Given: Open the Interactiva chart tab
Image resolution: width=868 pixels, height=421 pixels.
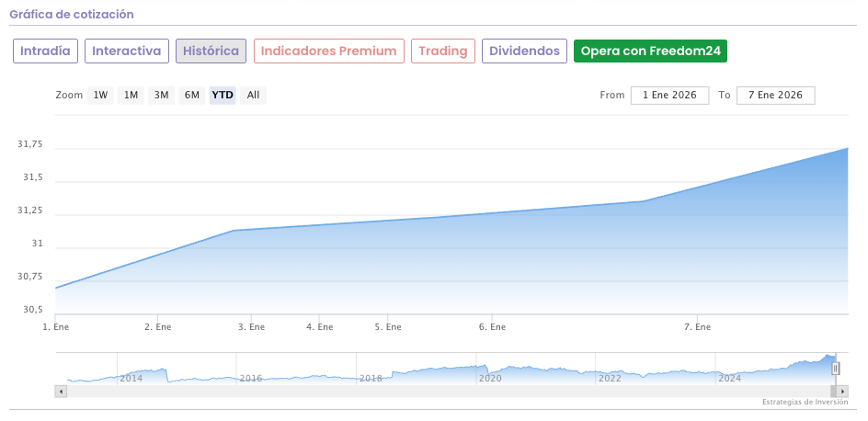Looking at the screenshot, I should tap(127, 51).
